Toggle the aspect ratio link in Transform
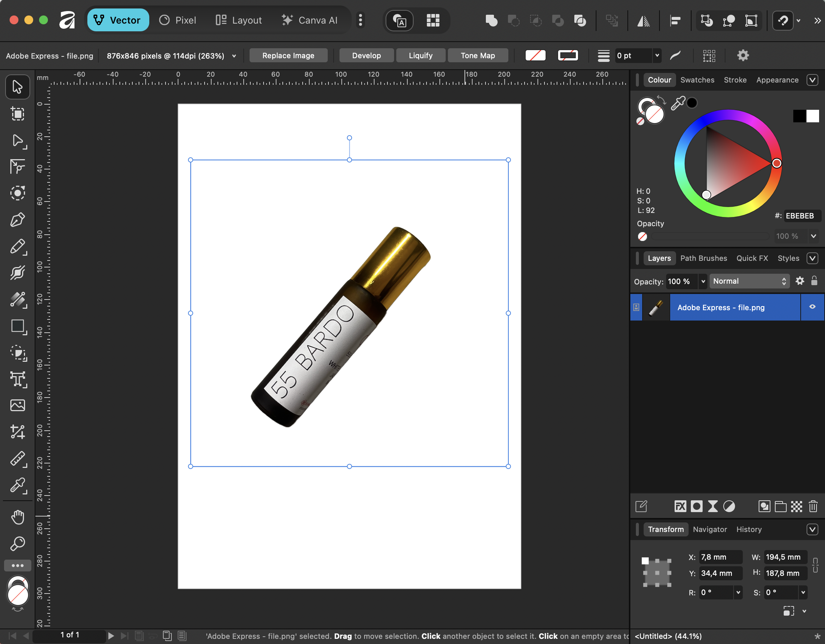The height and width of the screenshot is (644, 825). 815,565
